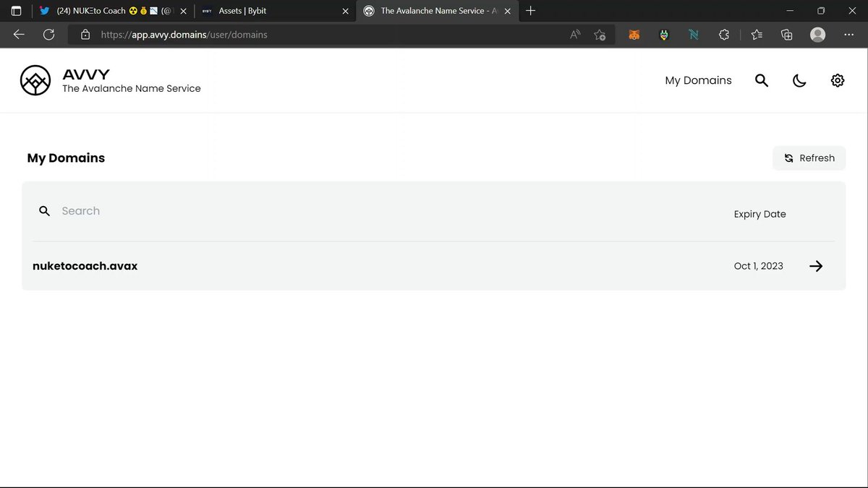Image resolution: width=868 pixels, height=488 pixels.
Task: Click The Avalanche Name Service tagline
Action: (132, 88)
